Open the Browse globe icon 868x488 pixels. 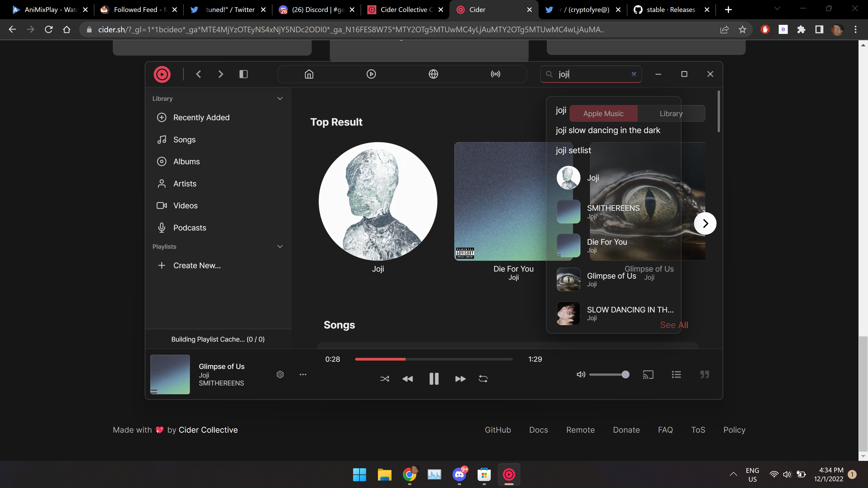(x=433, y=74)
